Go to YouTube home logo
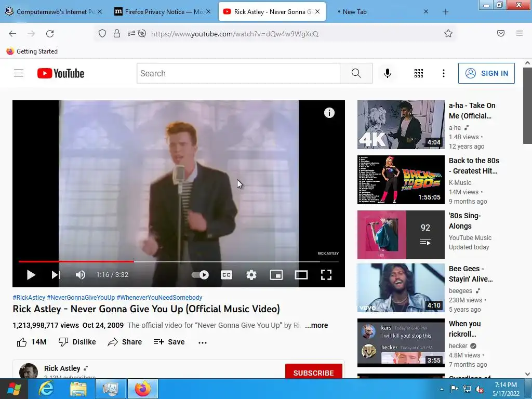This screenshot has width=532, height=399. 61,73
